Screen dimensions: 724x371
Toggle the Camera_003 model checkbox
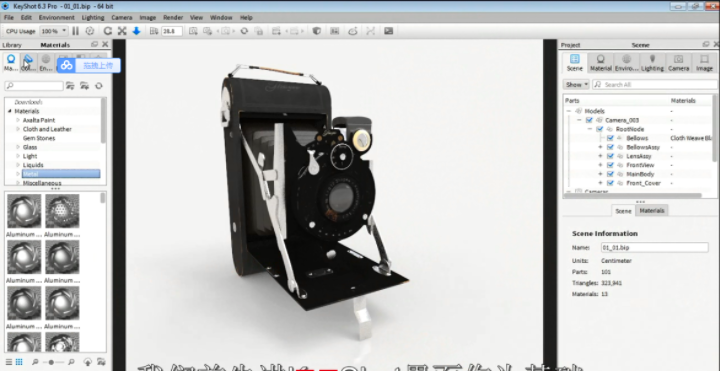pos(589,120)
